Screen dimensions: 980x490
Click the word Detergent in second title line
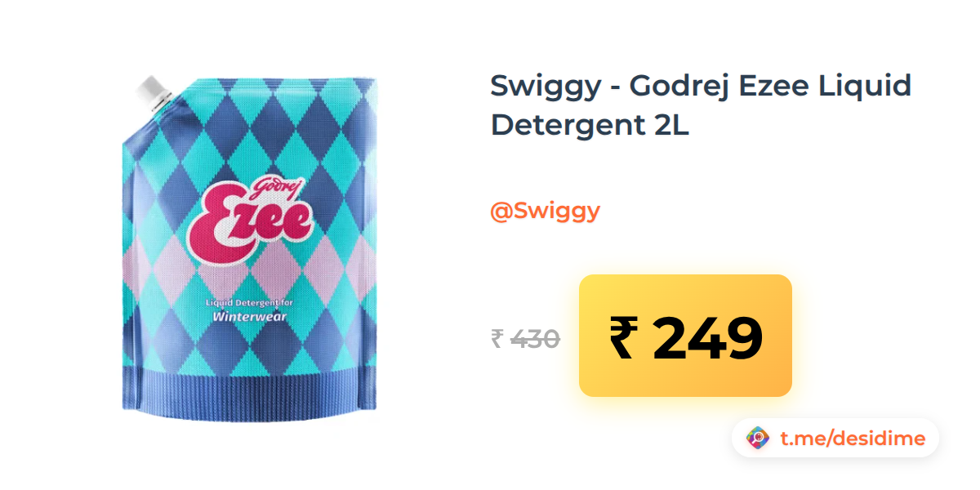pyautogui.click(x=565, y=127)
